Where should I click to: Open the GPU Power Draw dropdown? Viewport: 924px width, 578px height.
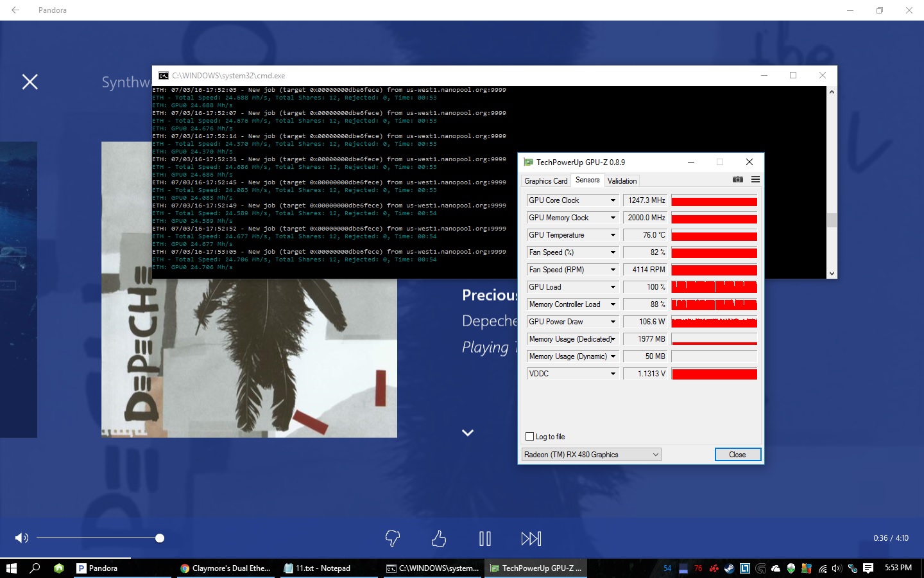point(612,322)
